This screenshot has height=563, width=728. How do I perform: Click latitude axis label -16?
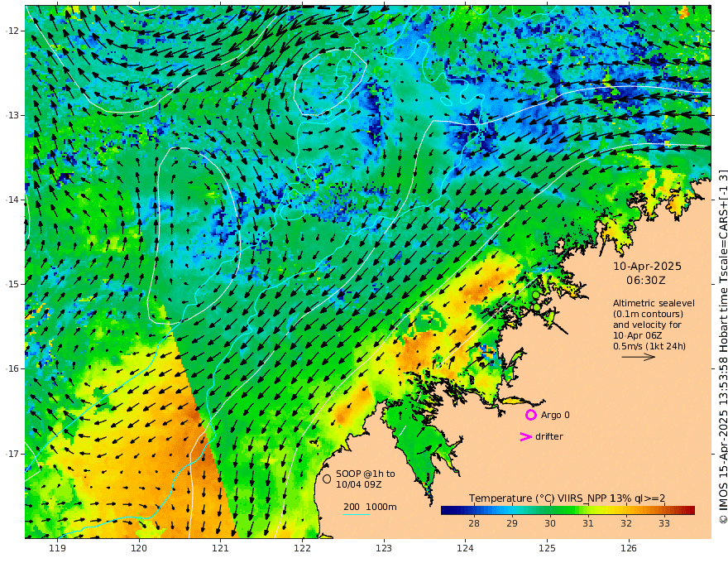click(x=12, y=368)
